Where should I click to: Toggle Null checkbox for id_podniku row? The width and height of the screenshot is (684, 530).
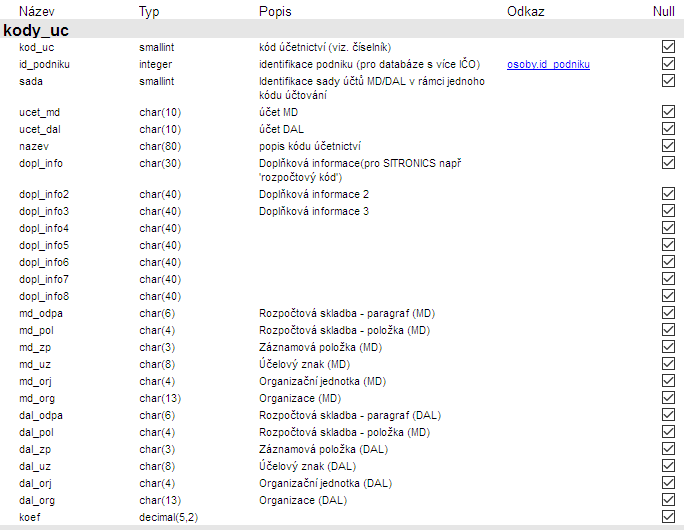pyautogui.click(x=668, y=64)
